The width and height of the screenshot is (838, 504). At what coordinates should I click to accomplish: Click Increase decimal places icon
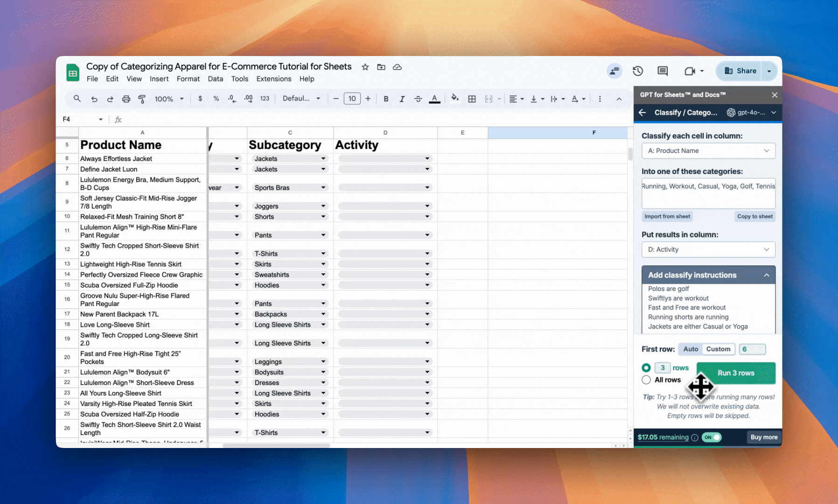point(248,98)
